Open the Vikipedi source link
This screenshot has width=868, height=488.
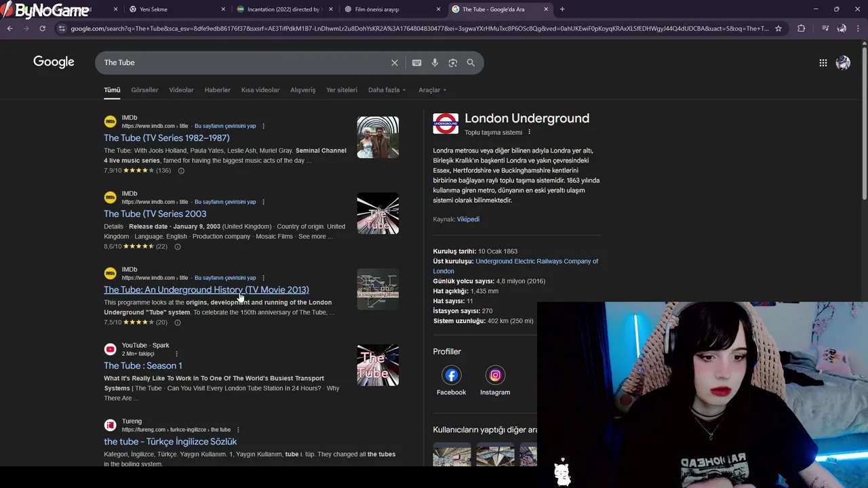[x=468, y=220]
